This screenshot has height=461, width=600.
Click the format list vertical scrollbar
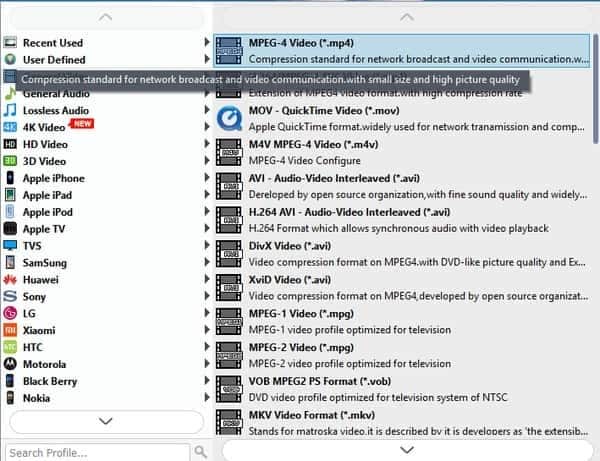[595, 100]
